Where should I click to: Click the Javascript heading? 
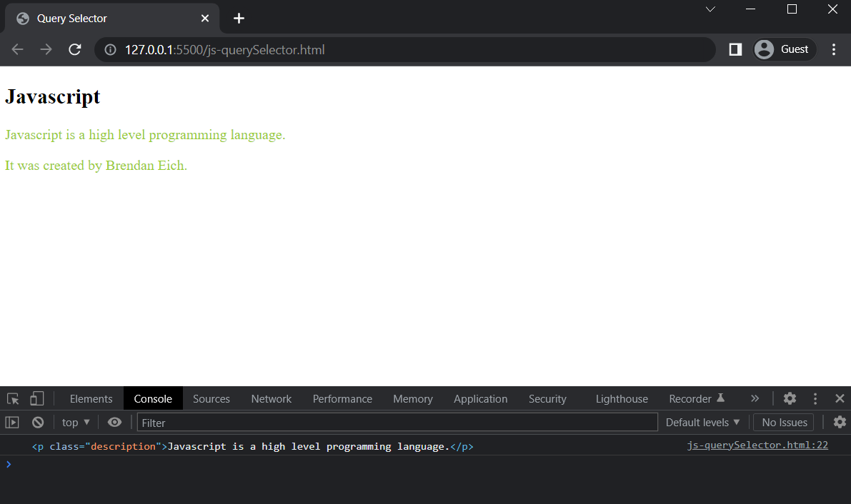[53, 96]
